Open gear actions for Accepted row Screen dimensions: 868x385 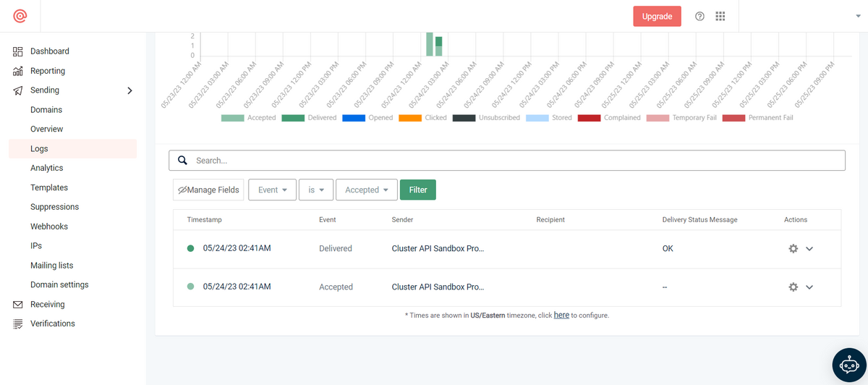(x=793, y=287)
